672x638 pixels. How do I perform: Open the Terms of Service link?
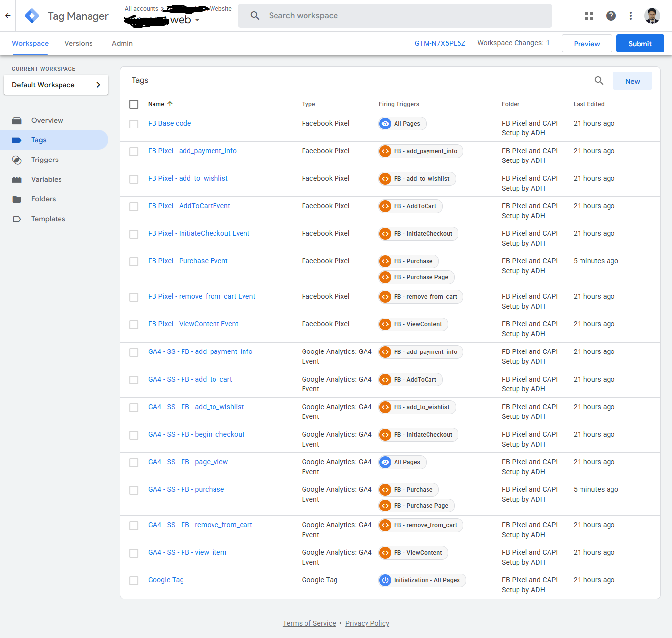[x=309, y=623]
